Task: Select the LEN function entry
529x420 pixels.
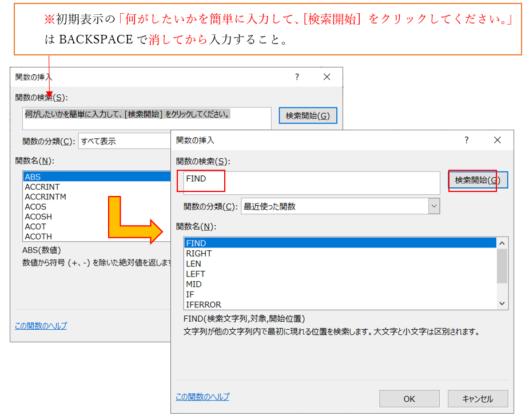Action: [194, 263]
